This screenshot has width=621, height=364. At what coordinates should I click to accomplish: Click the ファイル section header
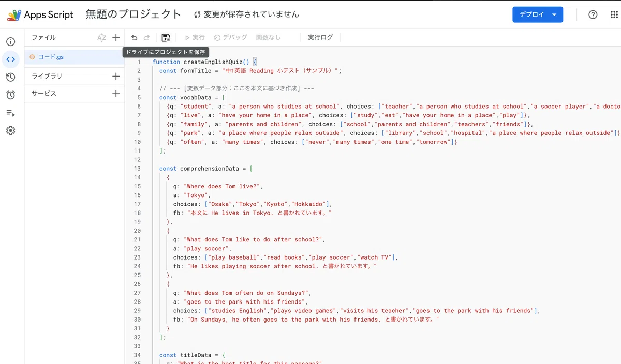point(44,38)
